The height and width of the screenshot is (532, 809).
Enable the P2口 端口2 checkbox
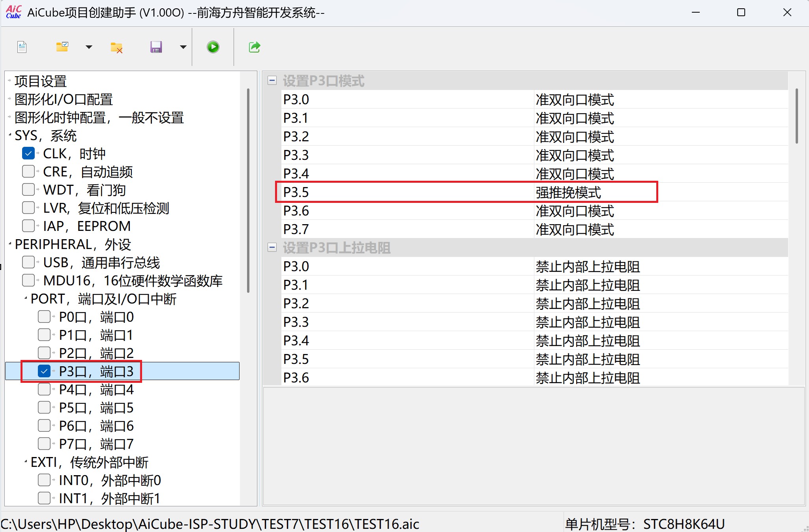coord(44,353)
